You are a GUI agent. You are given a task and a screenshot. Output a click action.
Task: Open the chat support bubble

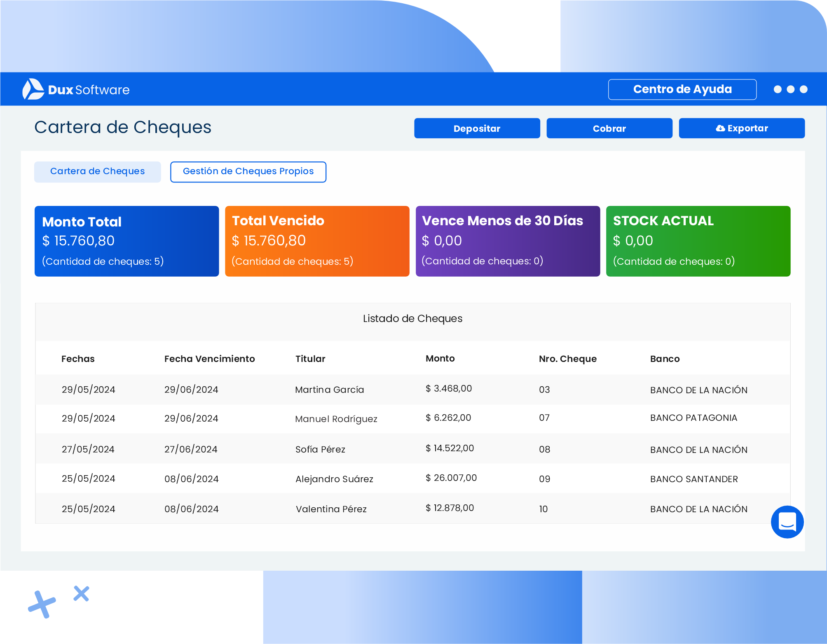tap(787, 522)
